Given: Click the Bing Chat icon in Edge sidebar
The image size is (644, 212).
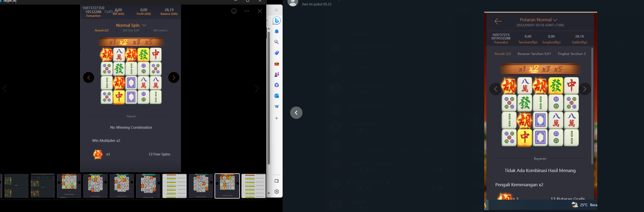Looking at the screenshot, I should pos(277,21).
